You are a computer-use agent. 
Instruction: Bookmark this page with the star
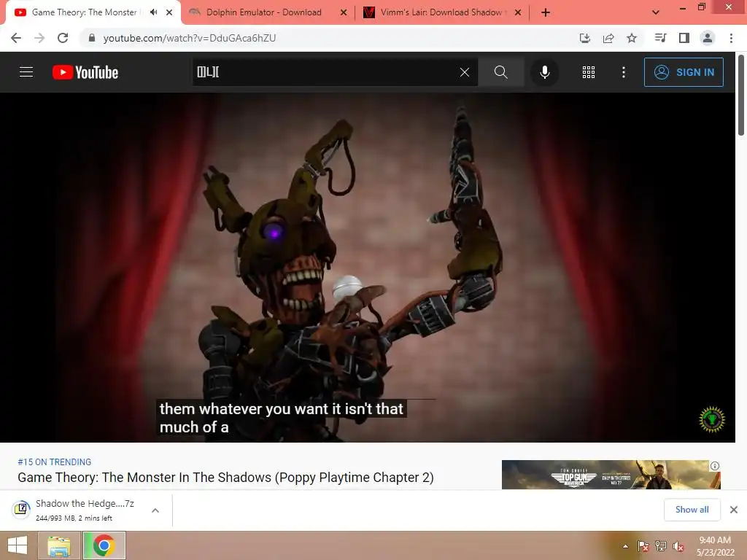[x=632, y=38]
